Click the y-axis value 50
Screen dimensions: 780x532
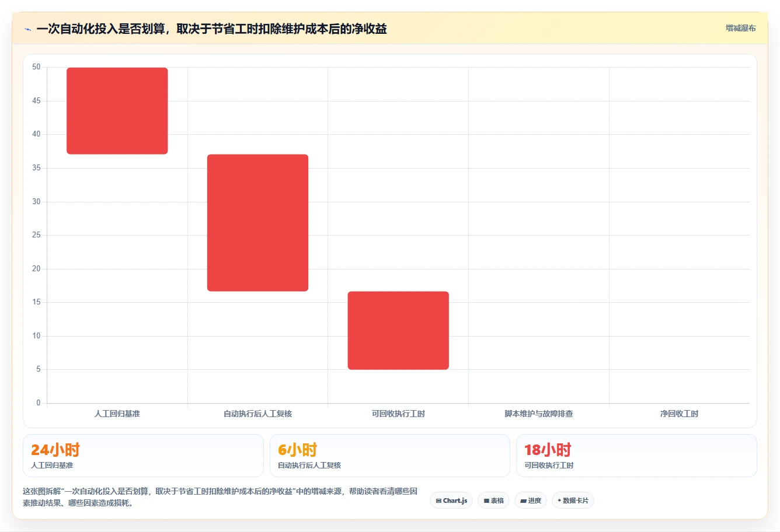36,67
